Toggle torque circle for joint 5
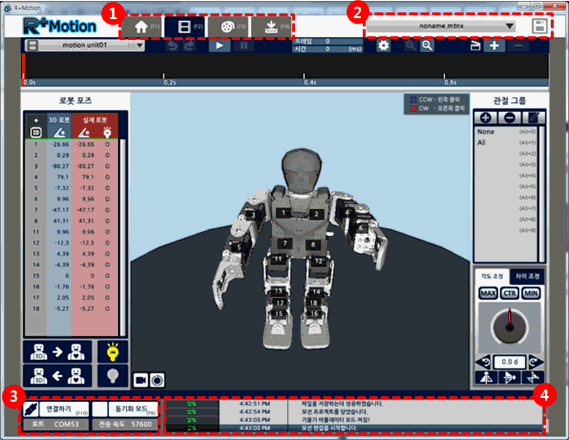 point(107,188)
